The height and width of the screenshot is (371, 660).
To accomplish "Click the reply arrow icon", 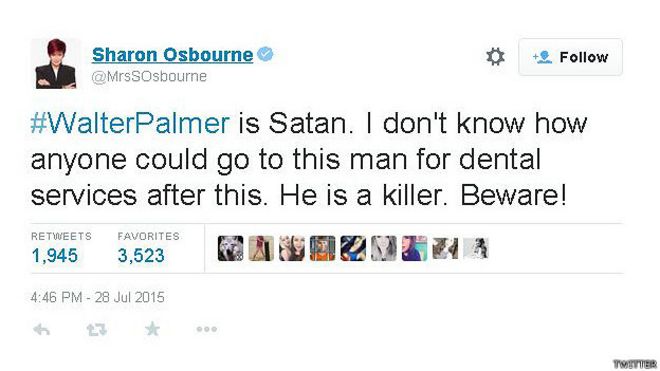I will [41, 330].
